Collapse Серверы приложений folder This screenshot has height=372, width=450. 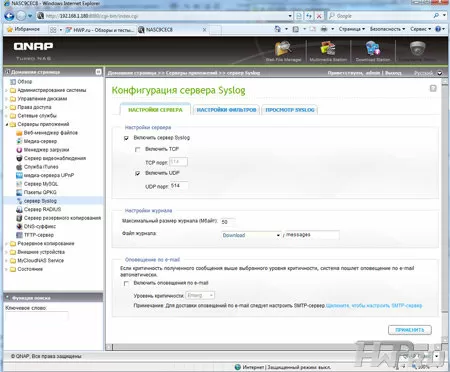6,124
